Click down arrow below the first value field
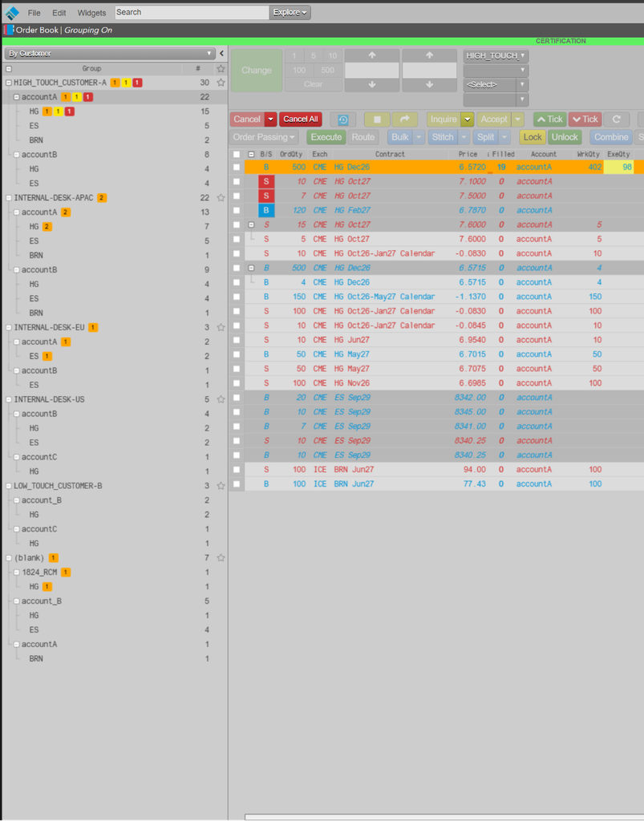Viewport: 644px width, 821px height. 372,85
